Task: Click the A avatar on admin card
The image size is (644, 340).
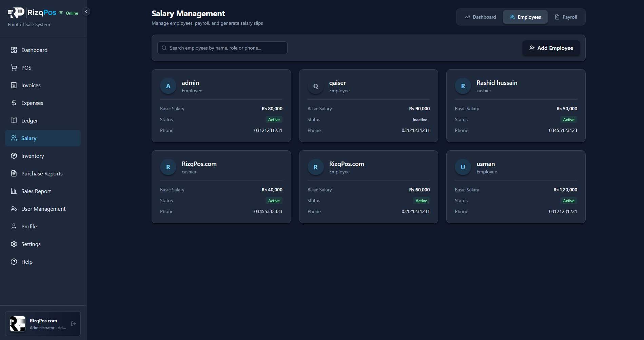Action: point(168,86)
